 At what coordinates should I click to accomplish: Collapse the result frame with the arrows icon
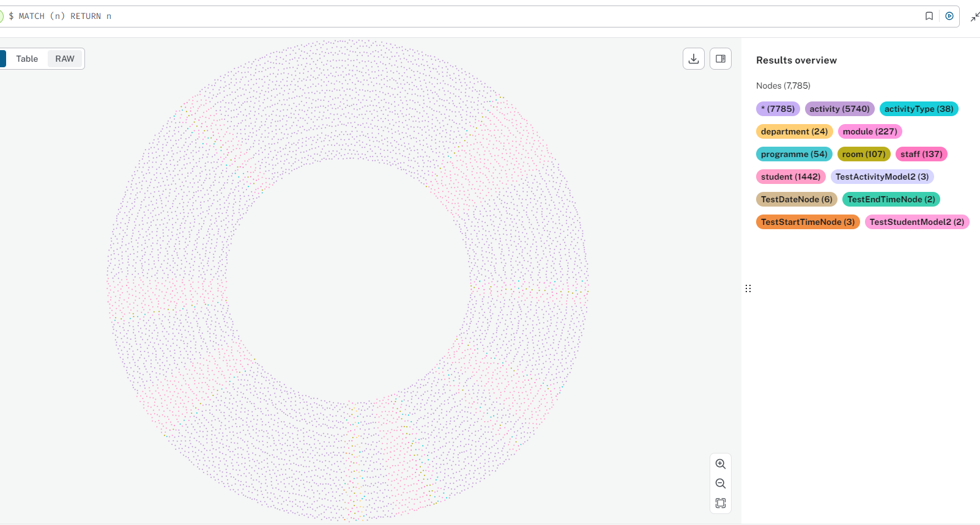(975, 17)
